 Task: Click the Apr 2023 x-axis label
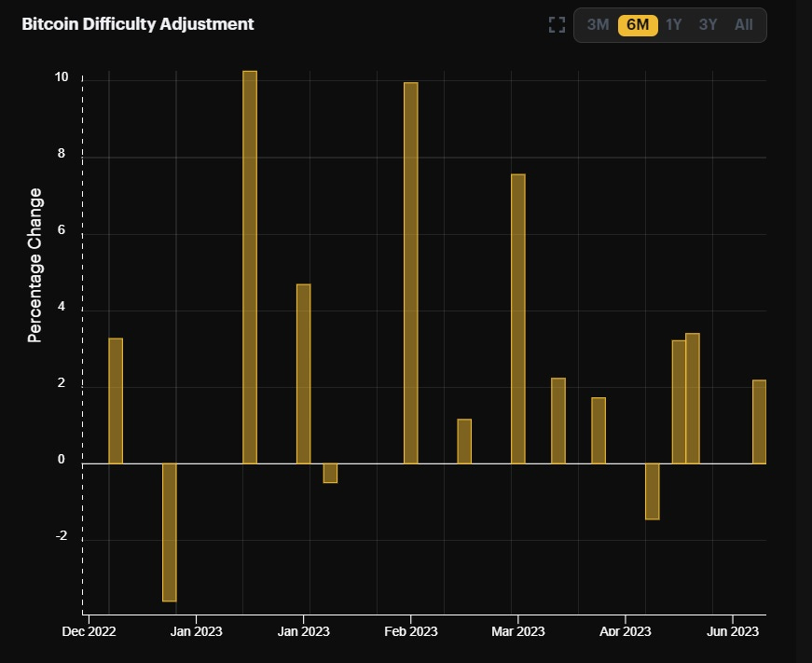(625, 631)
